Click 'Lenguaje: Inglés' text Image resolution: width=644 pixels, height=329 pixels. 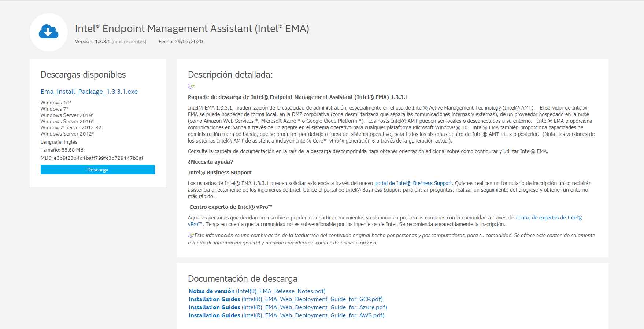[x=59, y=142]
